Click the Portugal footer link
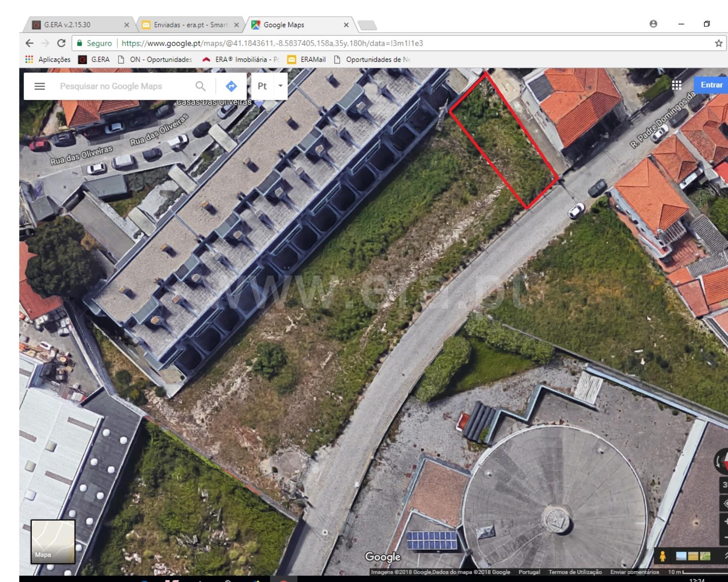Image resolution: width=728 pixels, height=582 pixels. pyautogui.click(x=529, y=572)
